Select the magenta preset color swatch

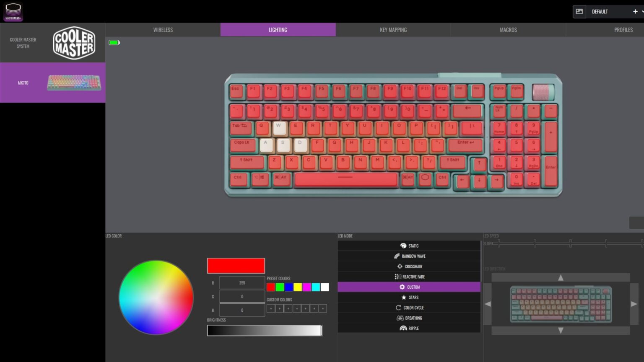(x=306, y=287)
